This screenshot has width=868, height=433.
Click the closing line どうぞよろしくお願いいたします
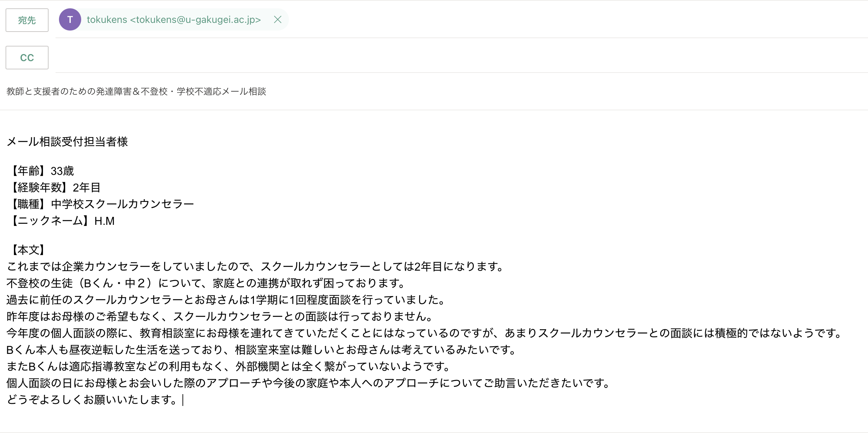(92, 400)
